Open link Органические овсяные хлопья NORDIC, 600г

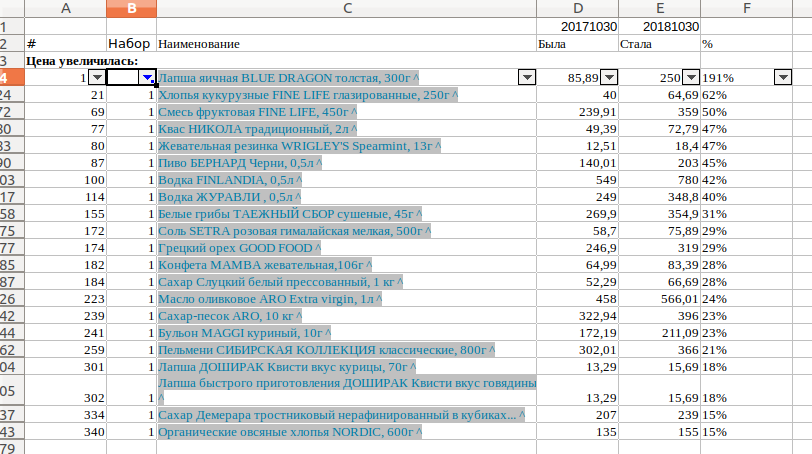tap(290, 433)
